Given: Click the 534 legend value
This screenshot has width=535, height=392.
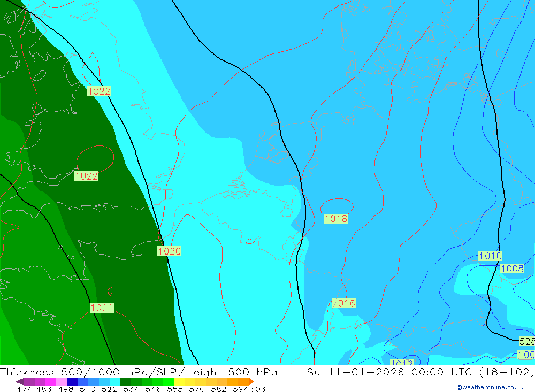Looking at the screenshot, I should tap(132, 389).
